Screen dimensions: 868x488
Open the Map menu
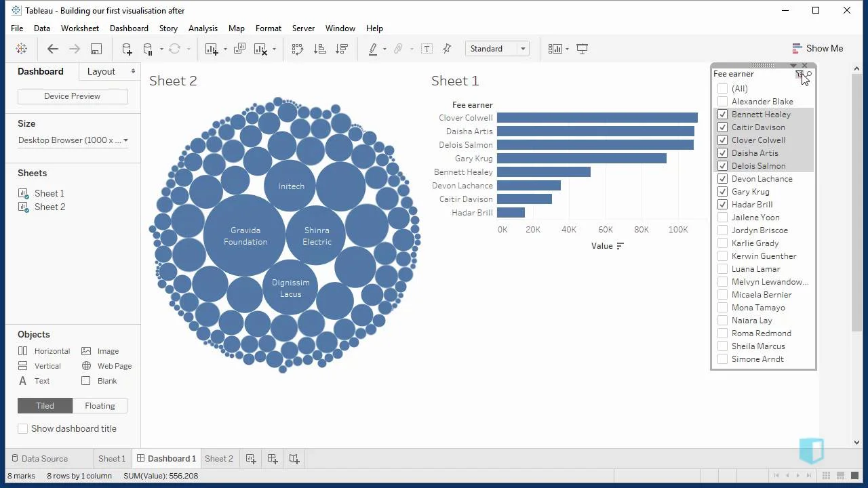pyautogui.click(x=236, y=28)
